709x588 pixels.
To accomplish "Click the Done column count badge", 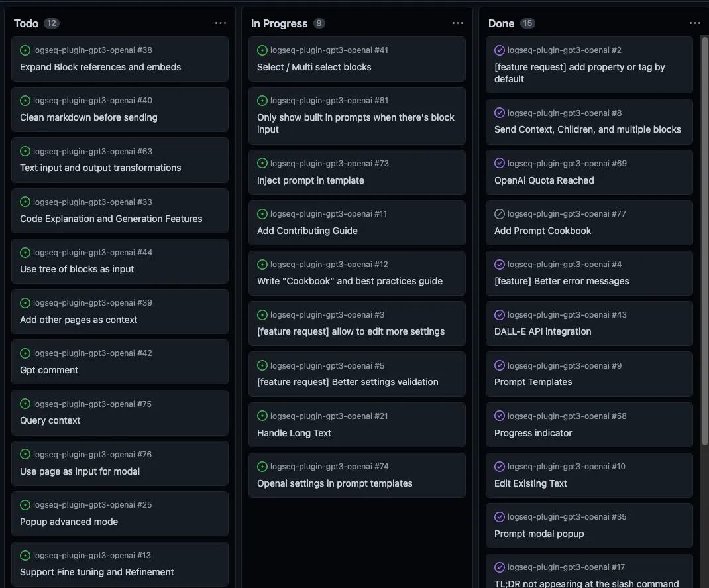I will (x=527, y=23).
